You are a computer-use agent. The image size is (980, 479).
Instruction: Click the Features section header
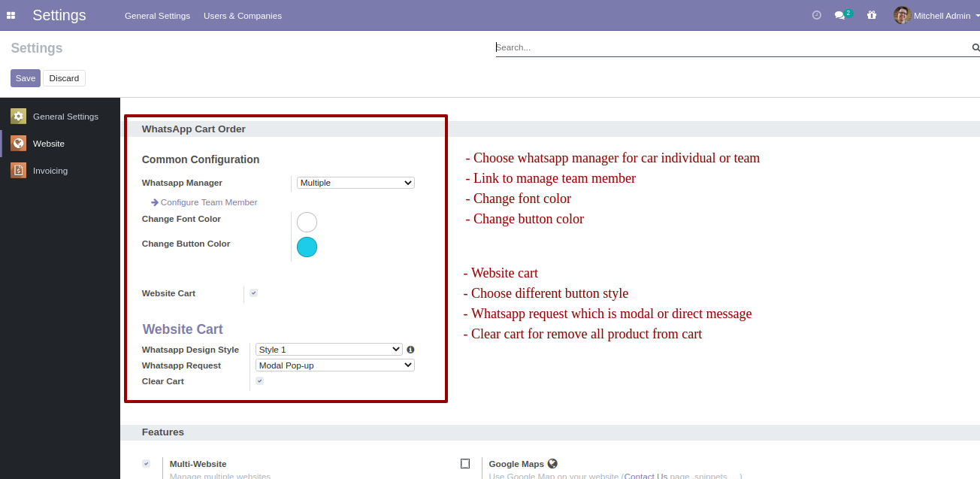(x=163, y=432)
